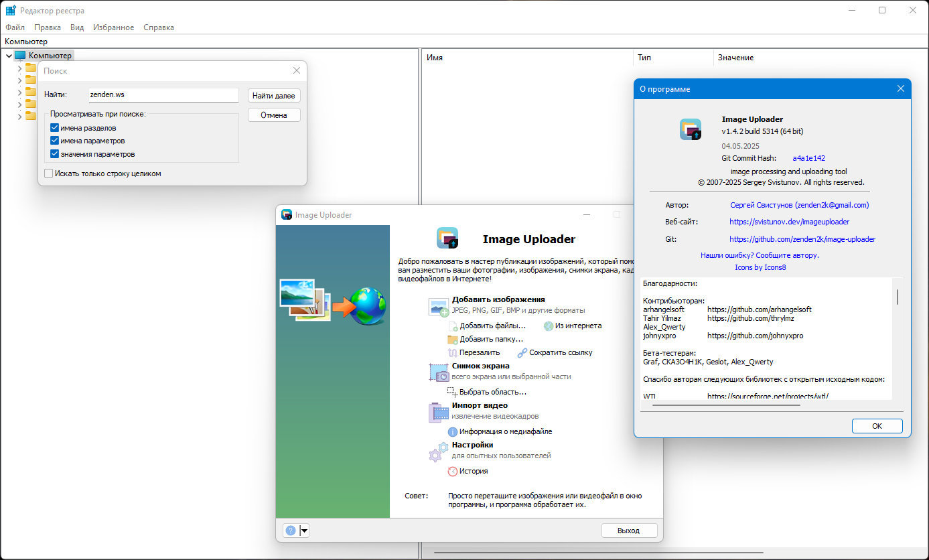Toggle имена разделов checkbox
This screenshot has width=929, height=560.
point(55,128)
